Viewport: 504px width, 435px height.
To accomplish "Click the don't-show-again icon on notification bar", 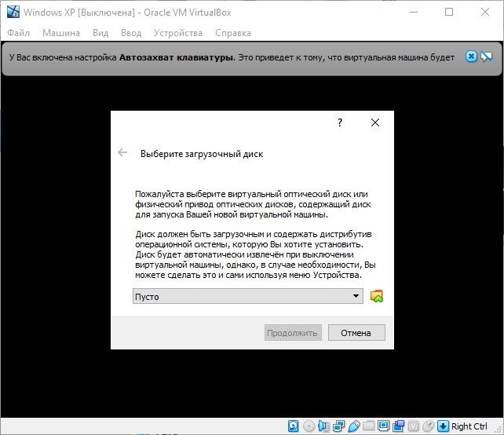I will pos(486,57).
